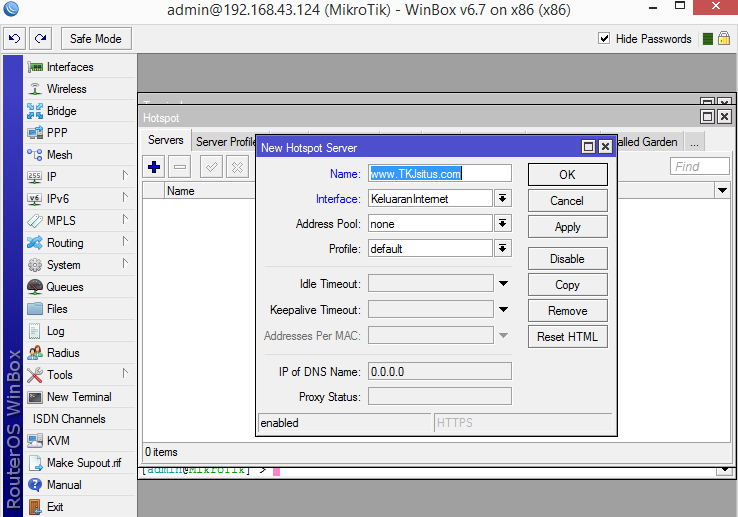Add new hotspot server with plus icon
738x517 pixels.
[x=154, y=167]
